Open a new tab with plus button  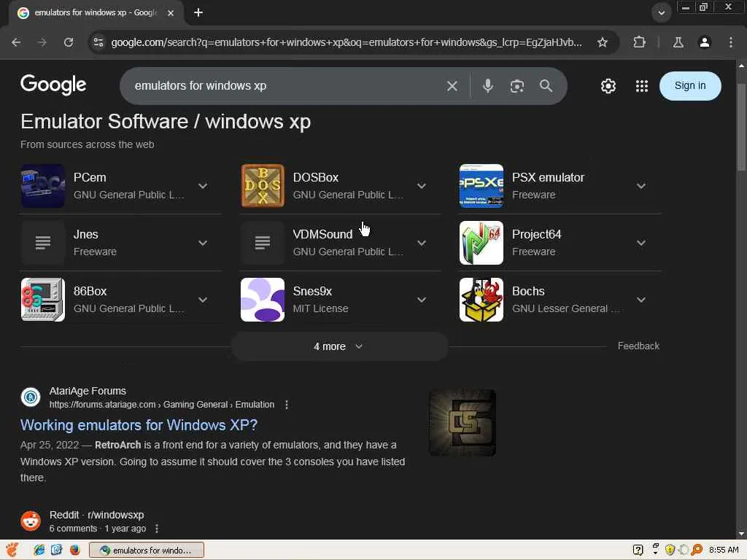pyautogui.click(x=198, y=13)
